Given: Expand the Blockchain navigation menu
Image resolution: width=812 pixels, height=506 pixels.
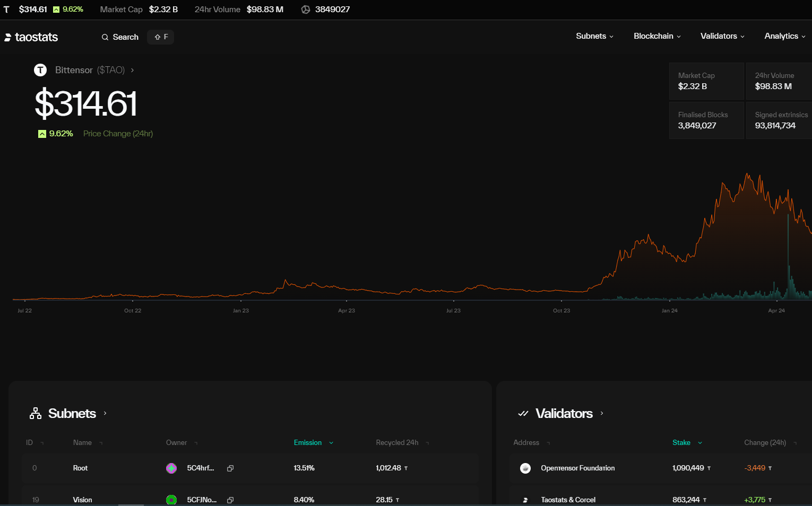Looking at the screenshot, I should point(657,36).
